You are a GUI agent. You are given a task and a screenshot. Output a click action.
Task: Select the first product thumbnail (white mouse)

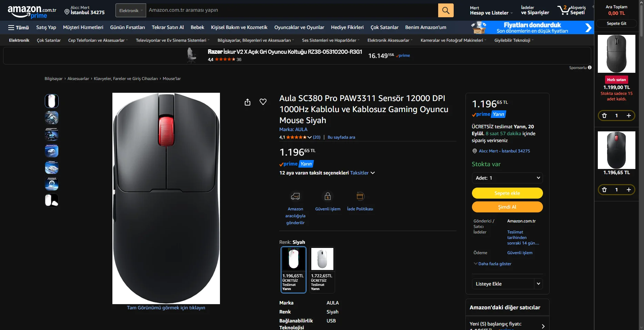[52, 101]
